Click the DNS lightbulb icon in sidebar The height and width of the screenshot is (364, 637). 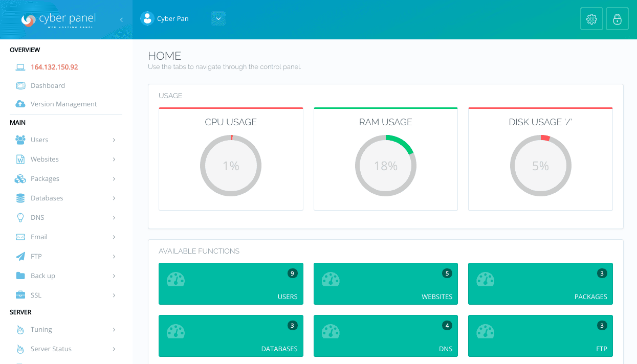coord(20,217)
